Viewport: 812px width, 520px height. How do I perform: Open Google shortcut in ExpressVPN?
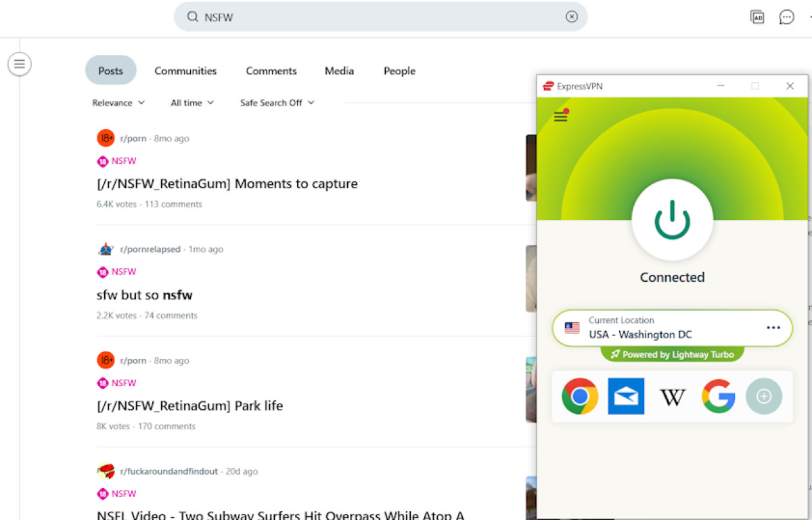pos(718,396)
